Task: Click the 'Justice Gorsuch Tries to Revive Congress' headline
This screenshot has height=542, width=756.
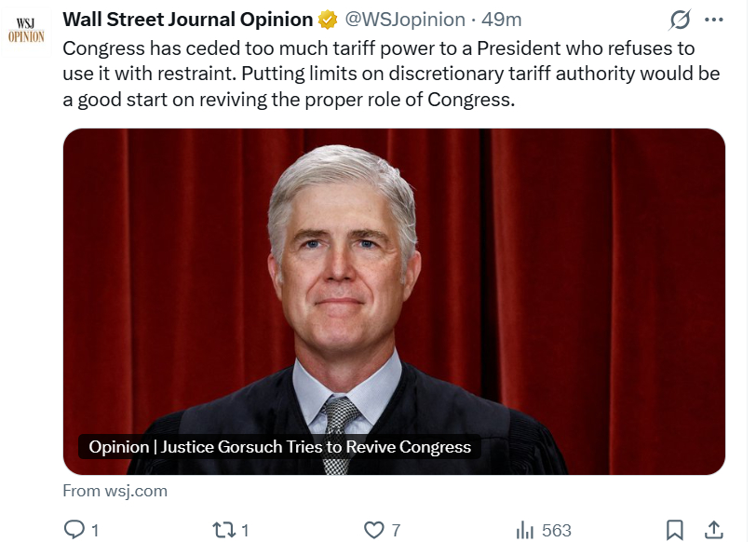Action: 279,447
